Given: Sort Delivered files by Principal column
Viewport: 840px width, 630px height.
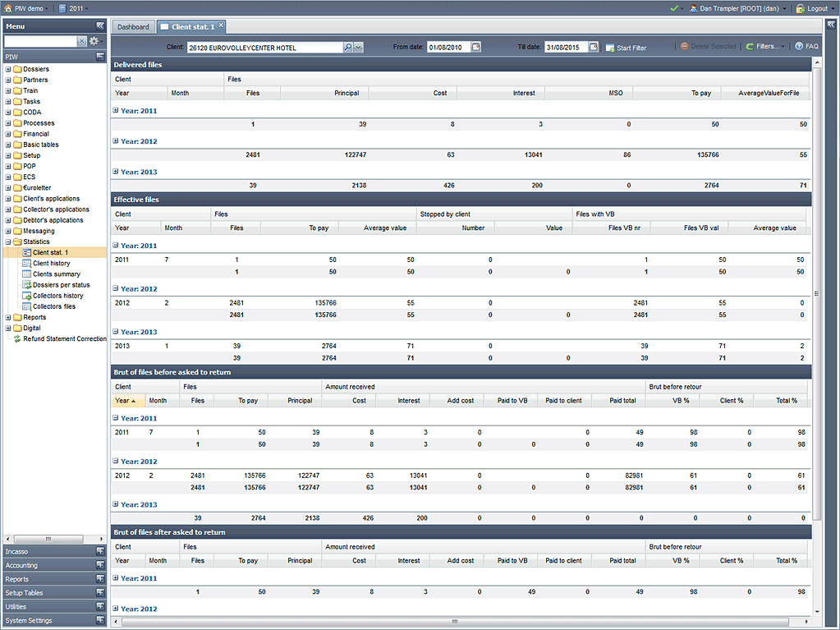Looking at the screenshot, I should click(x=324, y=93).
